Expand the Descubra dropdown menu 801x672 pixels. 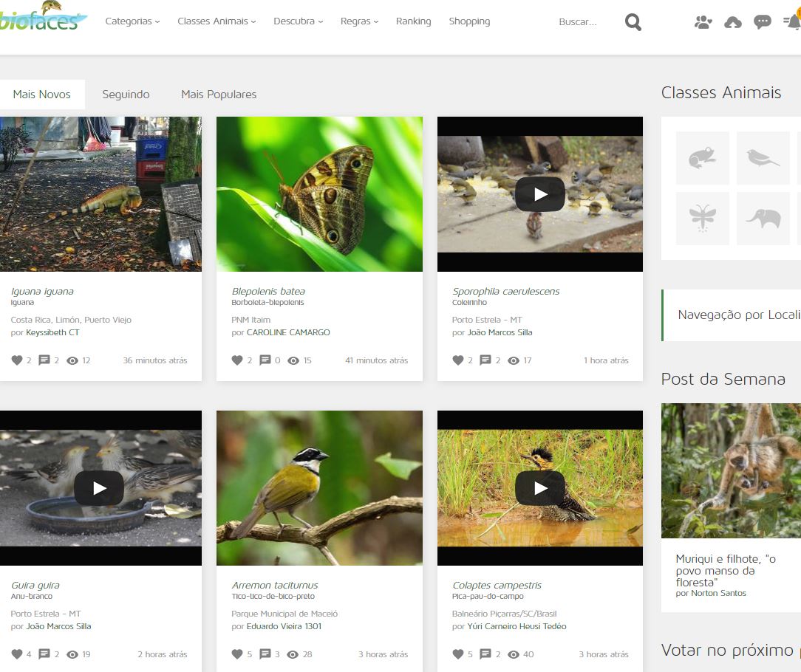pos(299,21)
